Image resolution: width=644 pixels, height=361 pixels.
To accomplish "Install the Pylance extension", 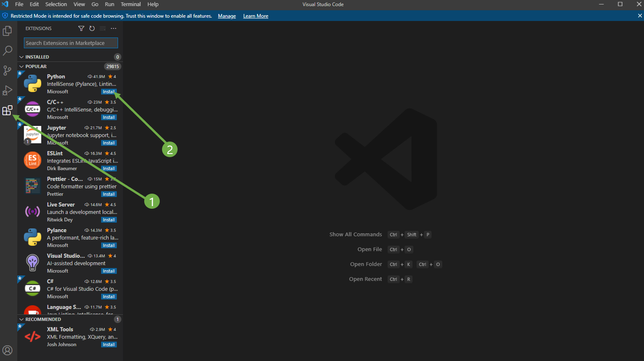I will coord(109,245).
